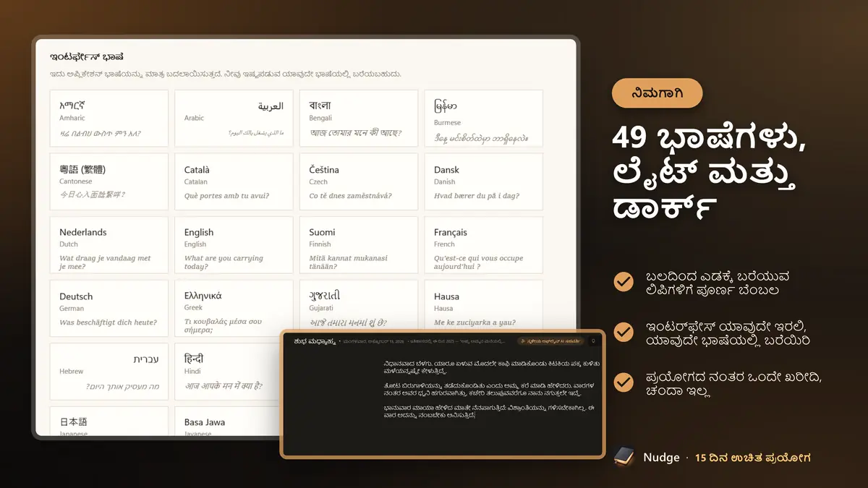Image resolution: width=868 pixels, height=488 pixels.
Task: Click the Nudge book logo icon
Action: click(624, 457)
